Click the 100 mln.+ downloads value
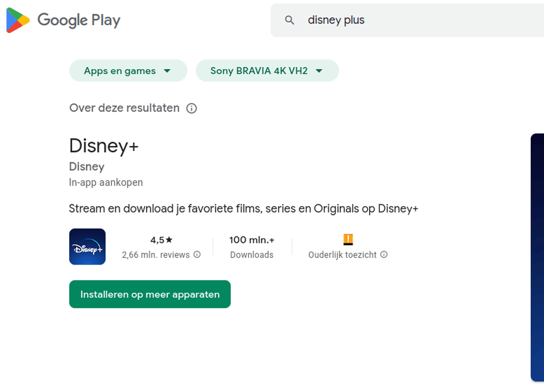 pyautogui.click(x=252, y=240)
